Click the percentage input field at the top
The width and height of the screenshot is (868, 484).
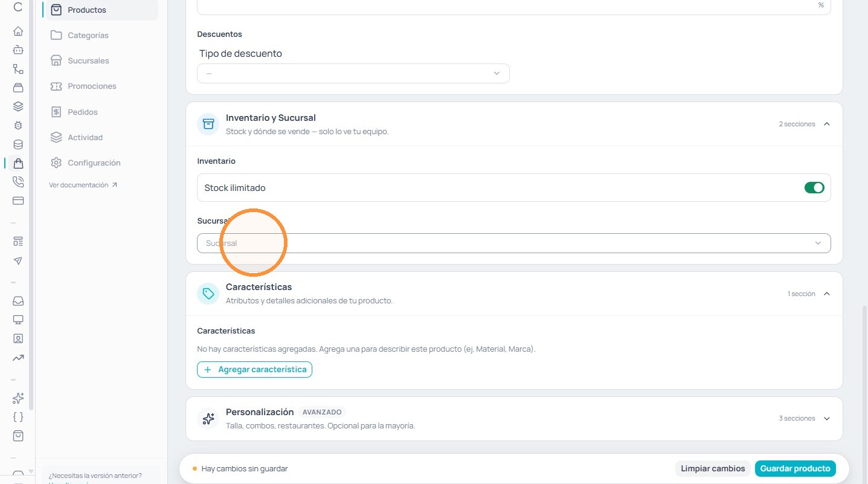[x=514, y=6]
